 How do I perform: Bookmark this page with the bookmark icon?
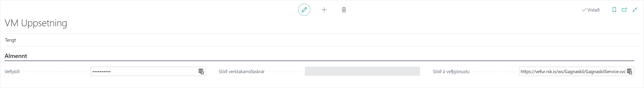(x=614, y=10)
